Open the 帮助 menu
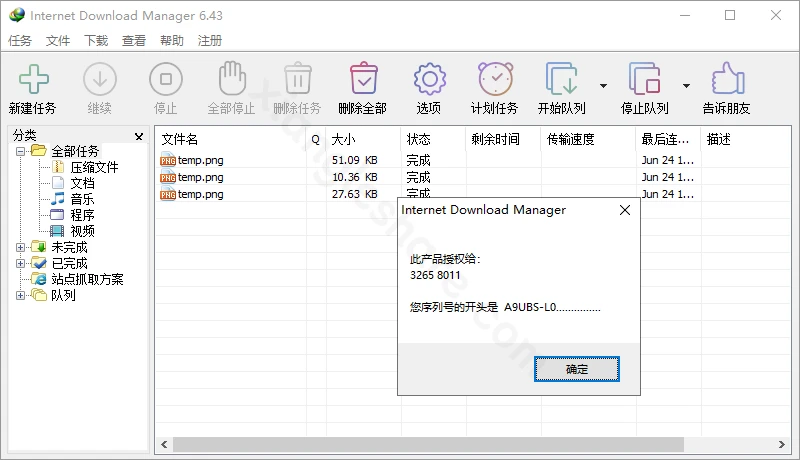The image size is (800, 460). [171, 40]
